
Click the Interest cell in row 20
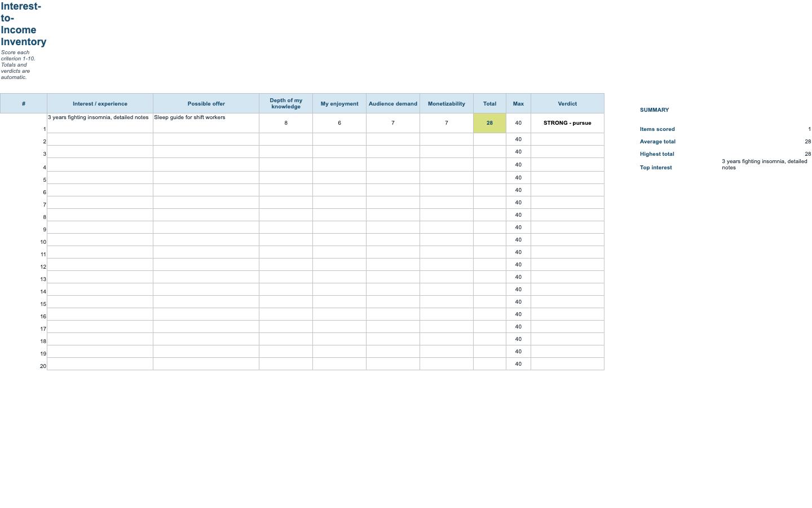point(100,364)
